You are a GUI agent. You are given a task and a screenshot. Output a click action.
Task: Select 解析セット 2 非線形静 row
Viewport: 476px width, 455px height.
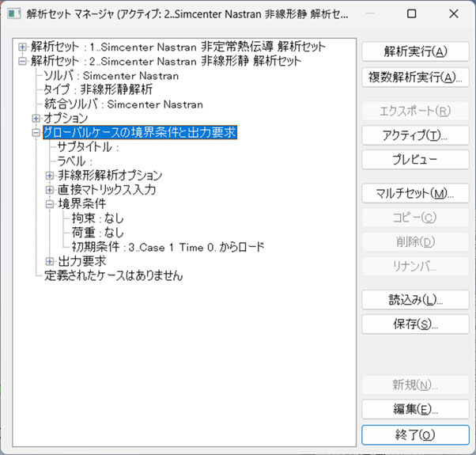coord(166,61)
